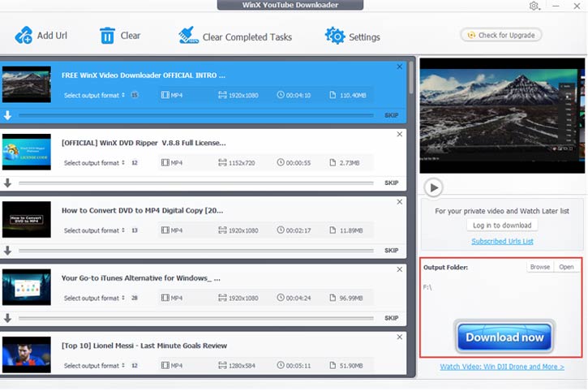Viewport: 588px width, 391px height.
Task: Open output format selector for Lionel Messi video
Action: pos(95,366)
